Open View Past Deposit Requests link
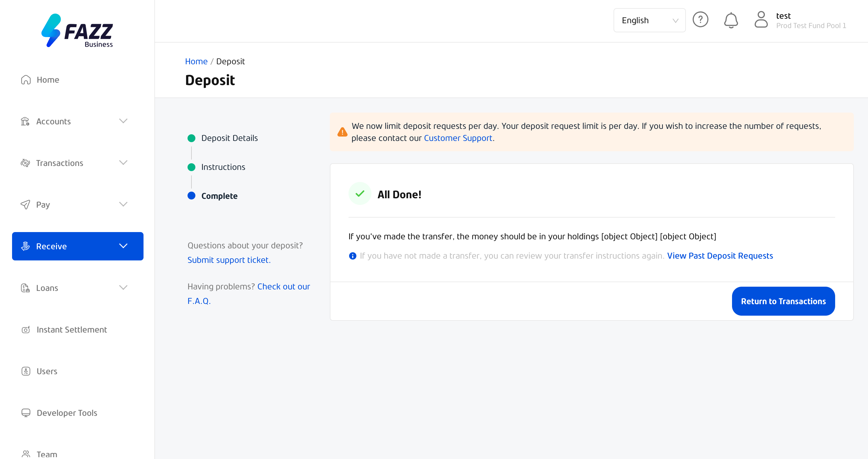This screenshot has height=459, width=868. (x=720, y=256)
